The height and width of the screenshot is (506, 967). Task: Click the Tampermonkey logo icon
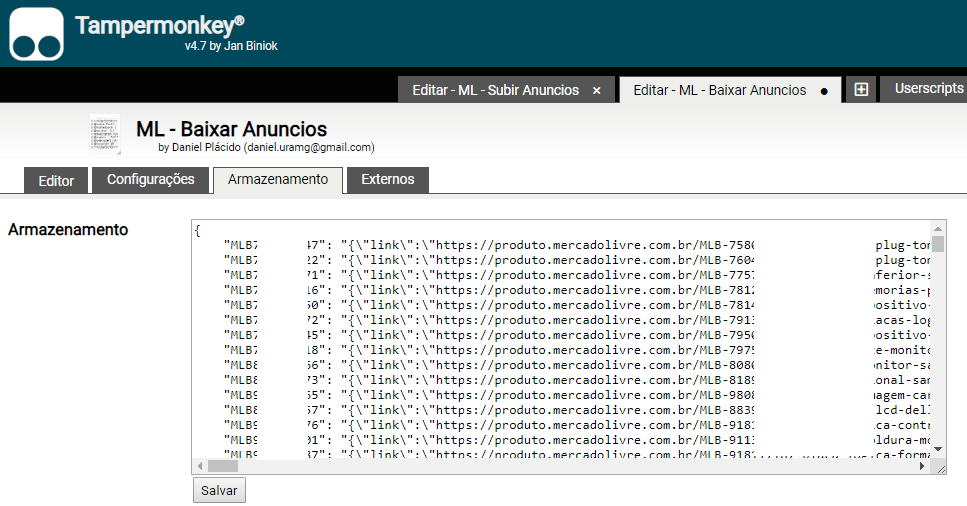36,34
